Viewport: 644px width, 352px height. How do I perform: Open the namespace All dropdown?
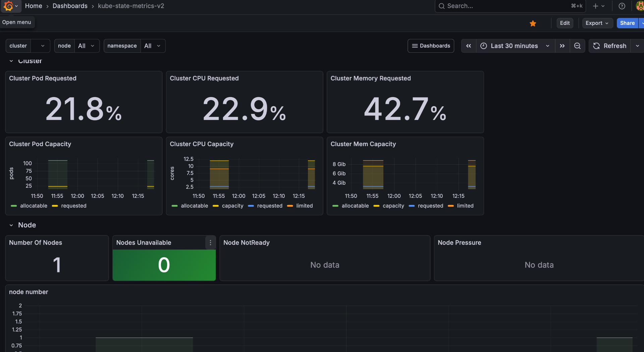tap(153, 46)
